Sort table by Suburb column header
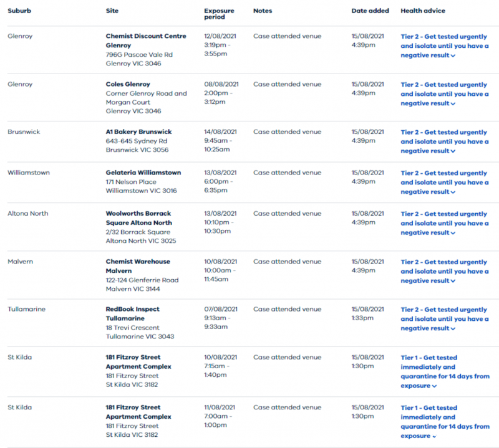499x448 pixels. (x=19, y=11)
